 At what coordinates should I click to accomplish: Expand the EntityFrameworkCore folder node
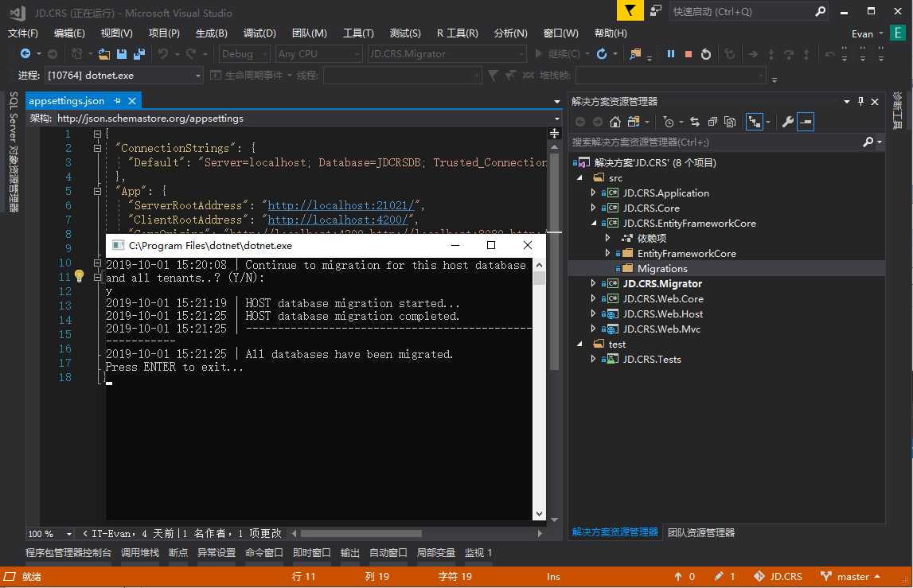[x=607, y=253]
